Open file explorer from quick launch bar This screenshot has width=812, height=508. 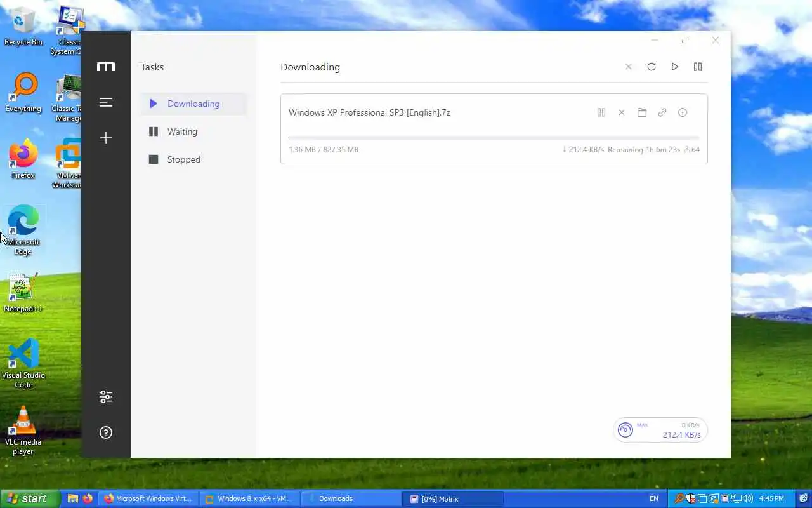73,498
